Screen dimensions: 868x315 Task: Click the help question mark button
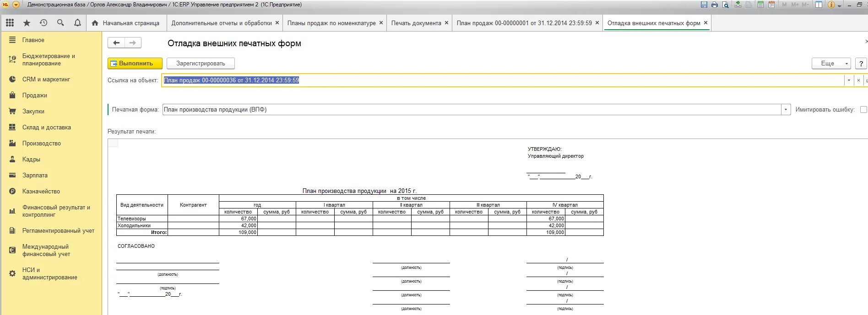coord(861,64)
